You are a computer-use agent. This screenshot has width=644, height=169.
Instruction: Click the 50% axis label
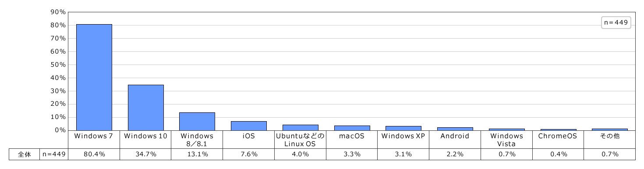[58, 65]
